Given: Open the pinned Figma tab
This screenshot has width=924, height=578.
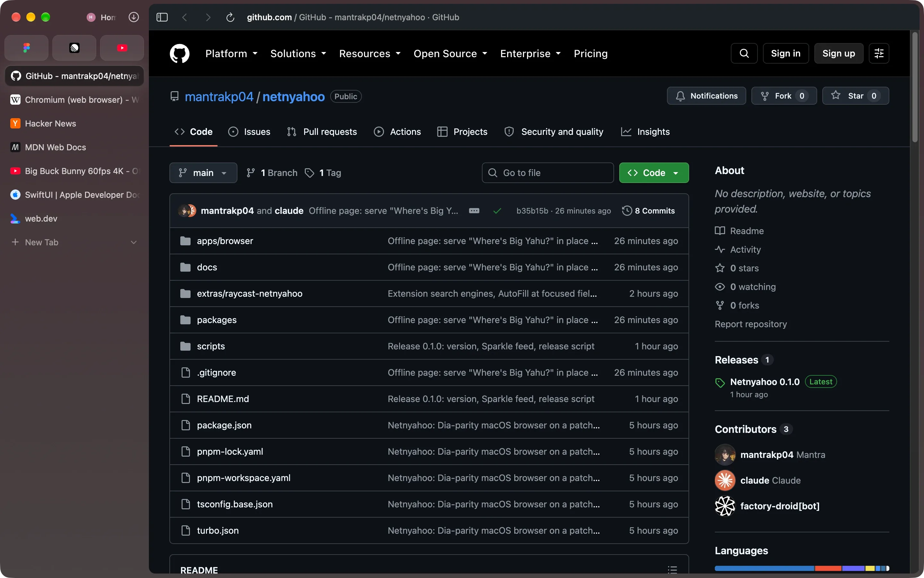Looking at the screenshot, I should click(26, 48).
